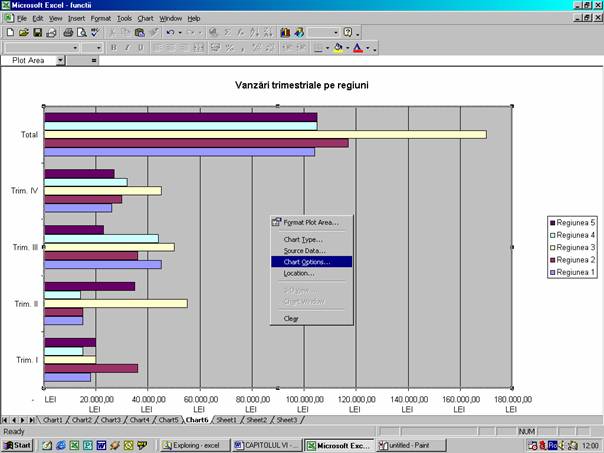This screenshot has width=604, height=453.
Task: Switch to the Chart3 sheet tab
Action: [x=110, y=420]
